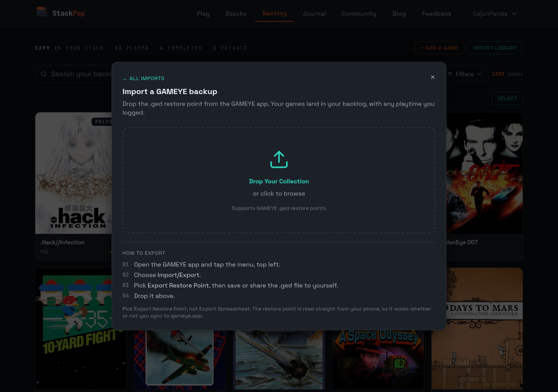Click the 'HOW TO EXPORT' label
The image size is (558, 392).
[x=144, y=253]
